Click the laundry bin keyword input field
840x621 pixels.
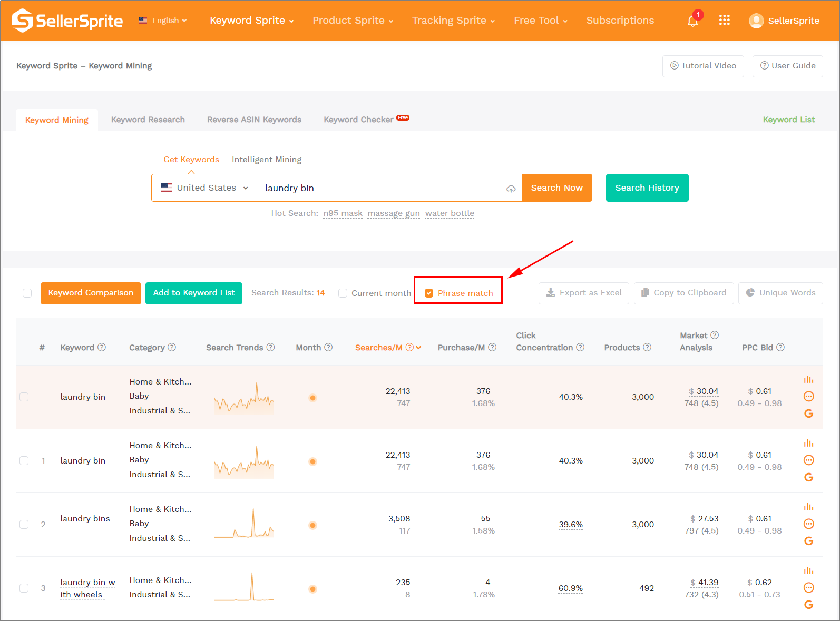[x=379, y=188]
